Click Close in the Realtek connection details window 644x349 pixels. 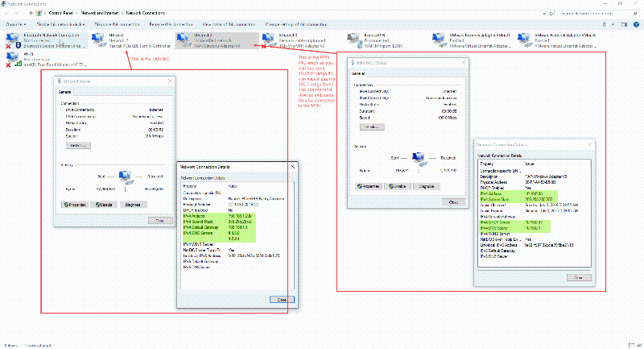click(282, 299)
